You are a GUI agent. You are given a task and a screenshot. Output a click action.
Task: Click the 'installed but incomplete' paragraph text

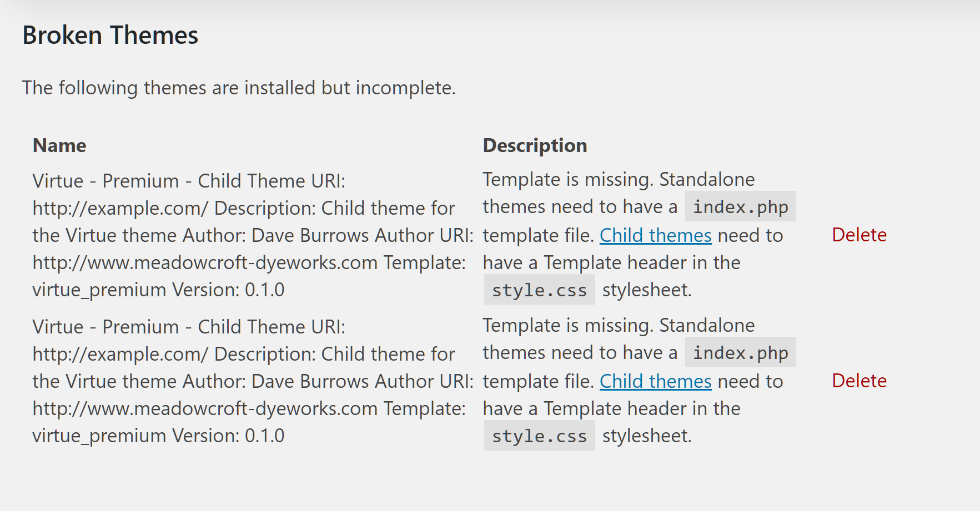tap(239, 88)
